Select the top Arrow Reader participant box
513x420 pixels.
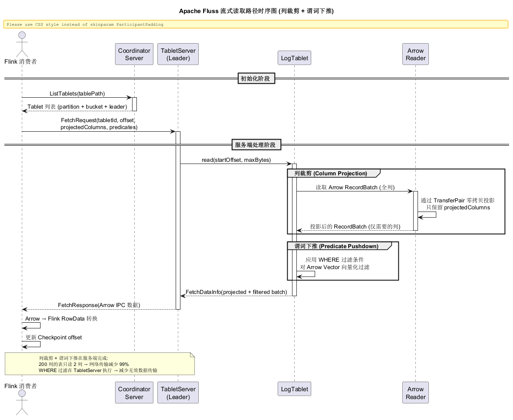415,55
